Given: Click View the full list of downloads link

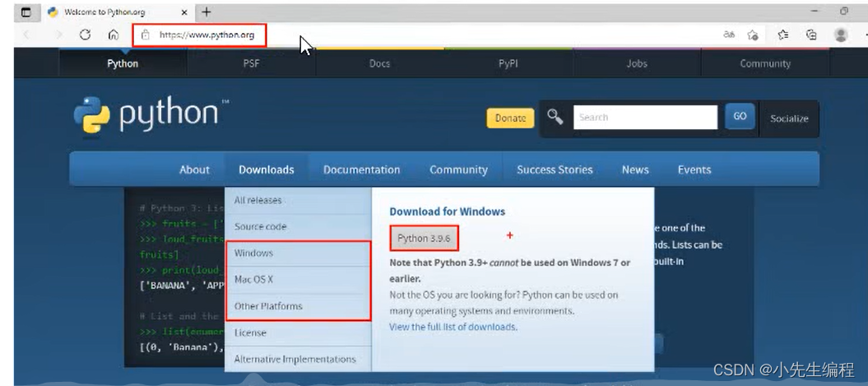Looking at the screenshot, I should [x=453, y=327].
